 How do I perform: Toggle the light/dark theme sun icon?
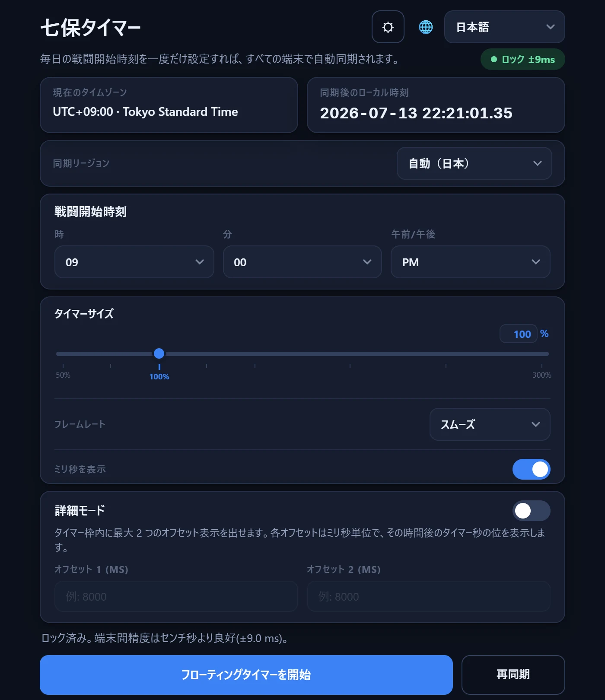pos(388,27)
